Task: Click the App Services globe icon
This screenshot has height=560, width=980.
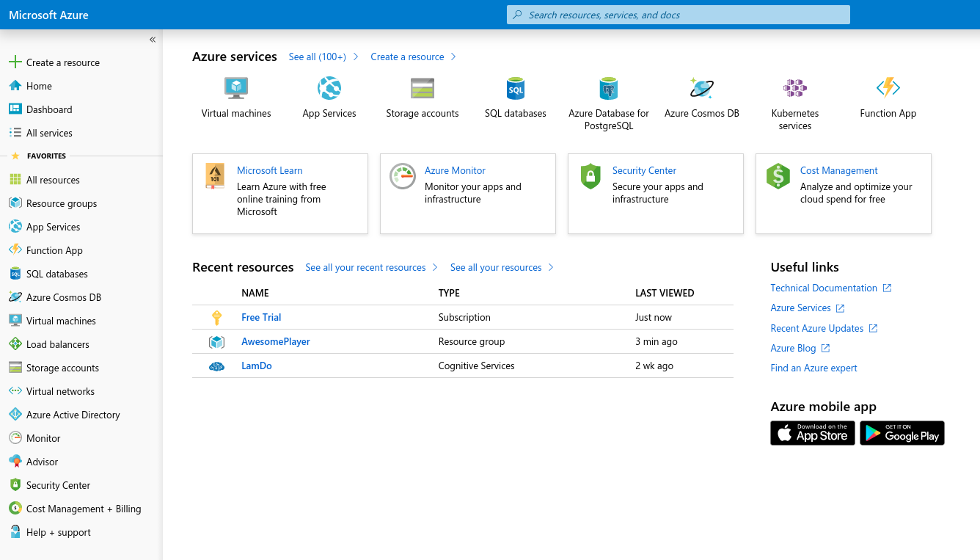Action: point(329,89)
